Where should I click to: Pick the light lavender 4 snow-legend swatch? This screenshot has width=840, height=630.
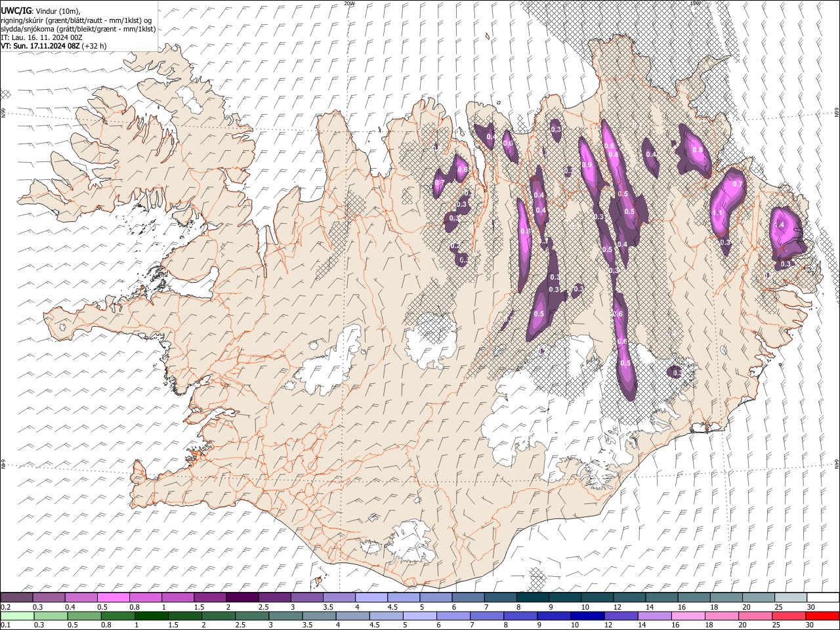coord(371,598)
